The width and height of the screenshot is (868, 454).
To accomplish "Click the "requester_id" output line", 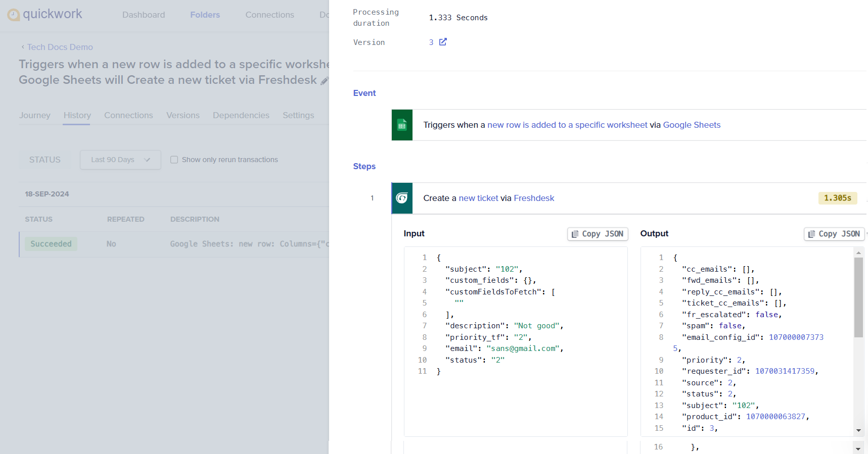I will [750, 371].
